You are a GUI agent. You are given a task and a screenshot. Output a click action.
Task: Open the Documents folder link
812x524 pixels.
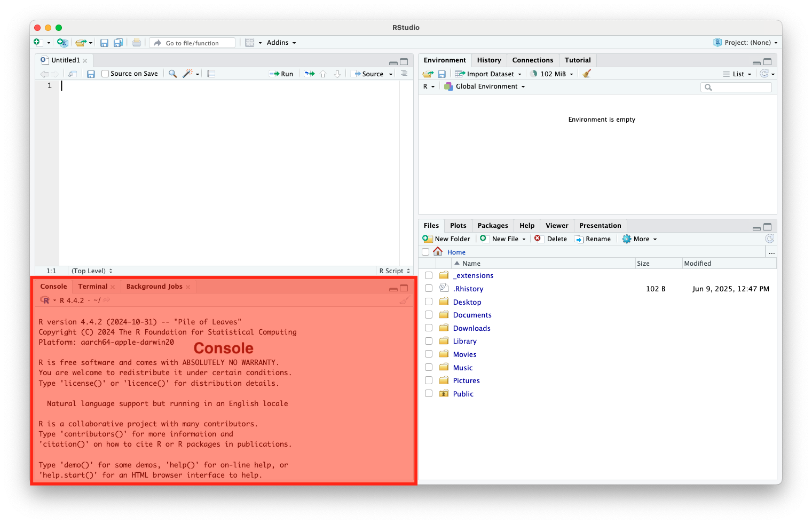pyautogui.click(x=472, y=315)
